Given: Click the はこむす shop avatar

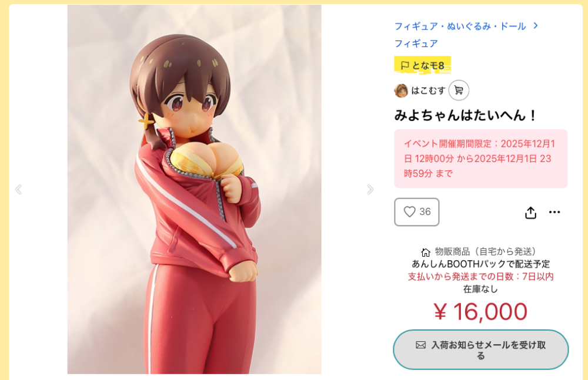Looking at the screenshot, I should pyautogui.click(x=401, y=90).
